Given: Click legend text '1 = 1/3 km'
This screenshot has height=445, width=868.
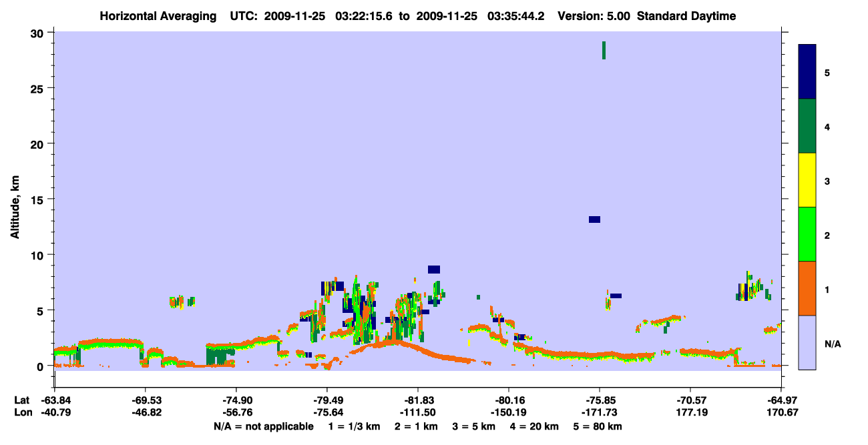Looking at the screenshot, I should point(354,426).
